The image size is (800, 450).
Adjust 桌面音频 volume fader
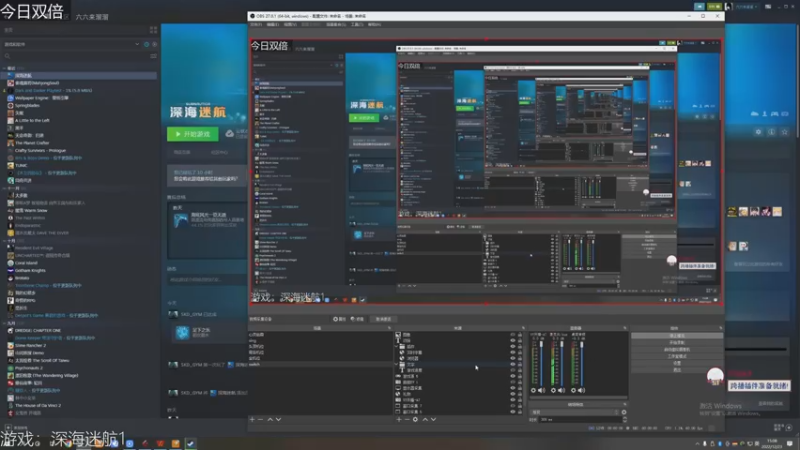[x=582, y=346]
